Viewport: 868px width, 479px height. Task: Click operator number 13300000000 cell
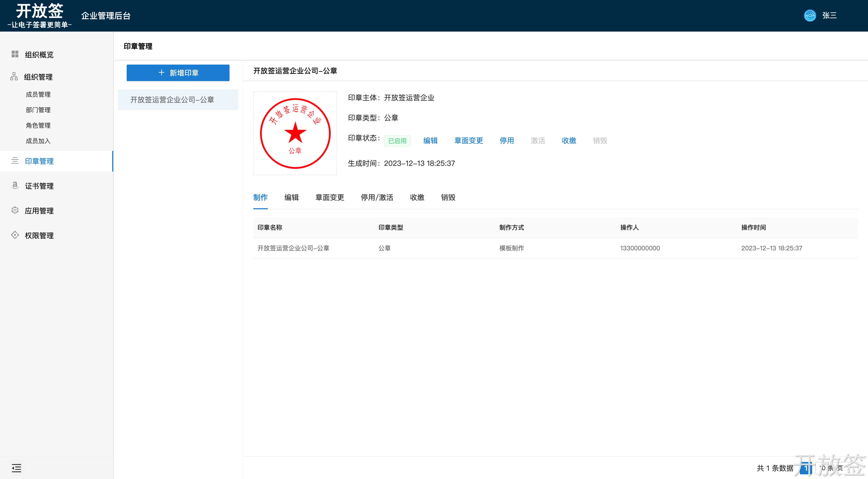click(640, 248)
